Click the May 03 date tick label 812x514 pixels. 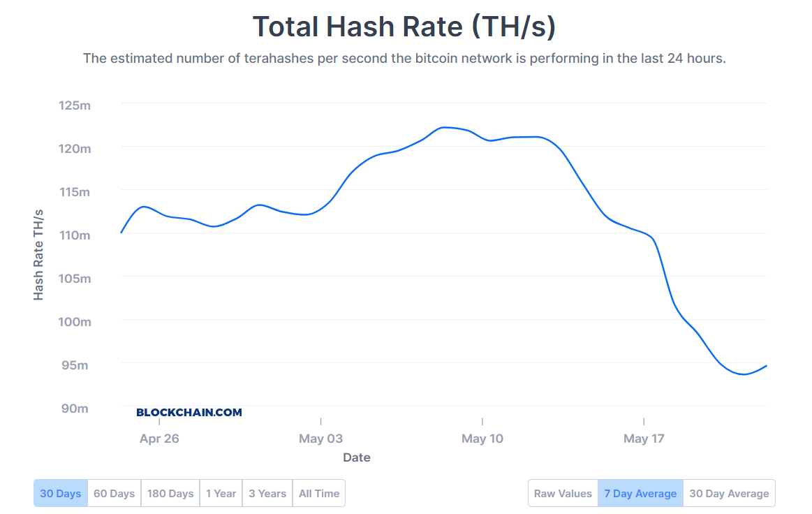coord(320,439)
